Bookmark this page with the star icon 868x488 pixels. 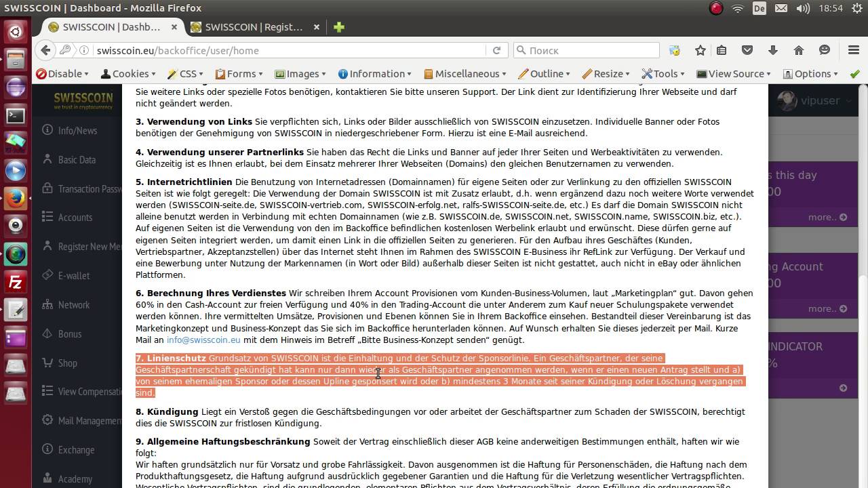[701, 50]
